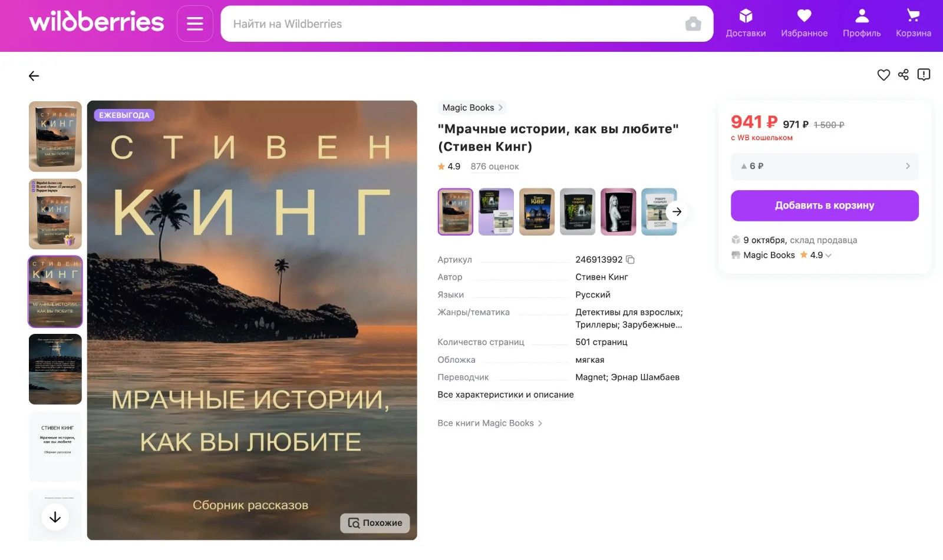943x560 pixels.
Task: Click the Похожие similar items button
Action: [375, 523]
